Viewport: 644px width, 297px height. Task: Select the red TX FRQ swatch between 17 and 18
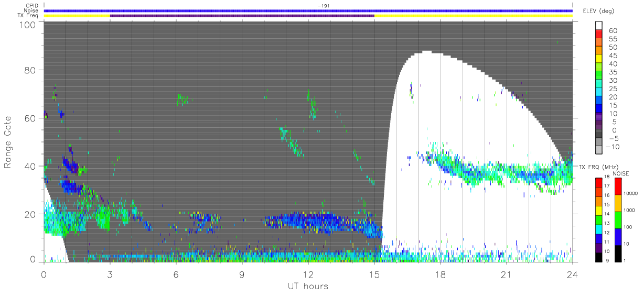click(599, 183)
